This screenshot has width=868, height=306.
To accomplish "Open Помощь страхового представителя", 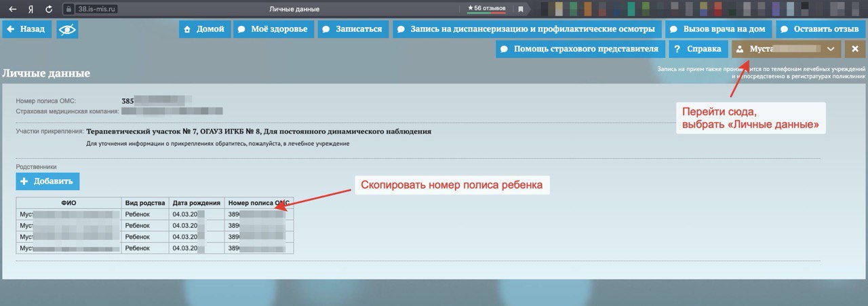I will [x=580, y=49].
